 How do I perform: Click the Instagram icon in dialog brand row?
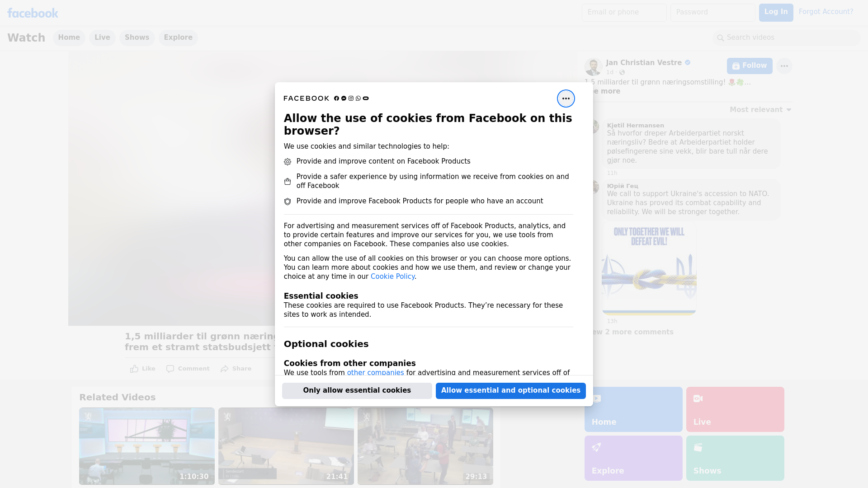351,99
